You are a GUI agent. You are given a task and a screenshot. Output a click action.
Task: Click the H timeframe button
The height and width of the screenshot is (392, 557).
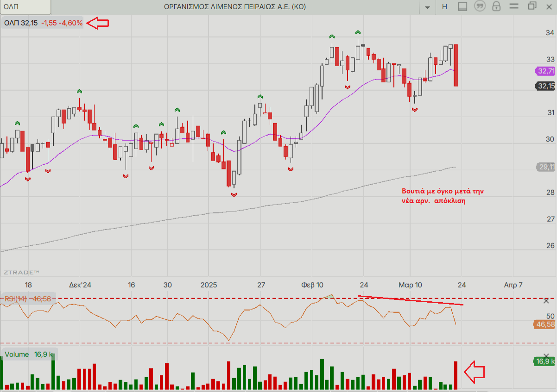click(445, 6)
